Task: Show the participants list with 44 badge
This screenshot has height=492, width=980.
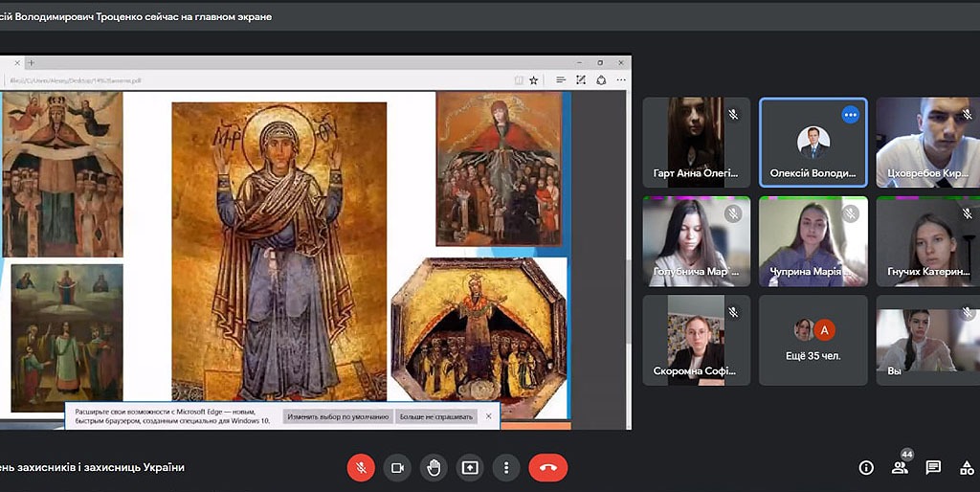Action: pyautogui.click(x=900, y=467)
